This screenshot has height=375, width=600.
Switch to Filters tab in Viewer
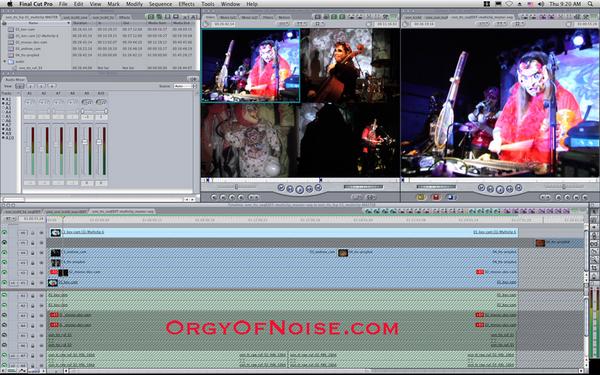click(x=268, y=17)
